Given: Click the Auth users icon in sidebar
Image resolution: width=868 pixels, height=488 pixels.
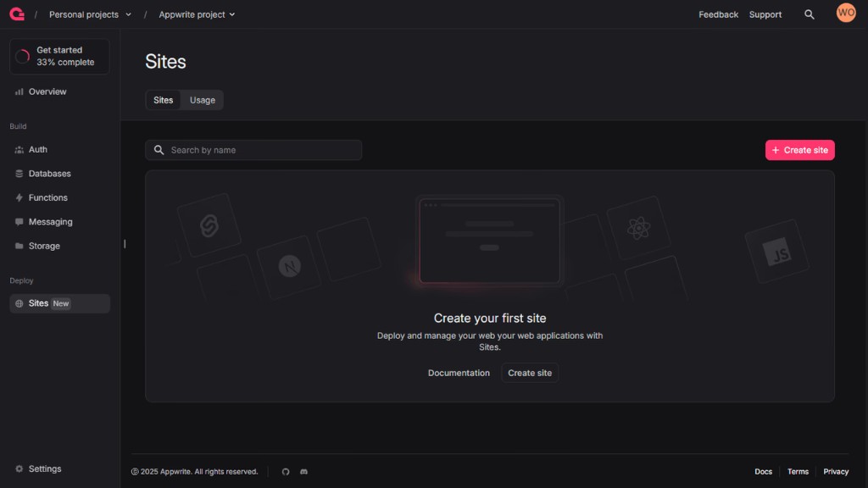Looking at the screenshot, I should [x=19, y=150].
